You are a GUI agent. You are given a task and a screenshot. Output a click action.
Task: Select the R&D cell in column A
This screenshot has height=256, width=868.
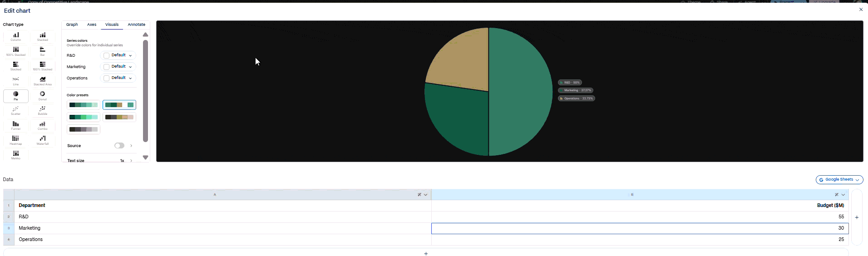coord(223,217)
